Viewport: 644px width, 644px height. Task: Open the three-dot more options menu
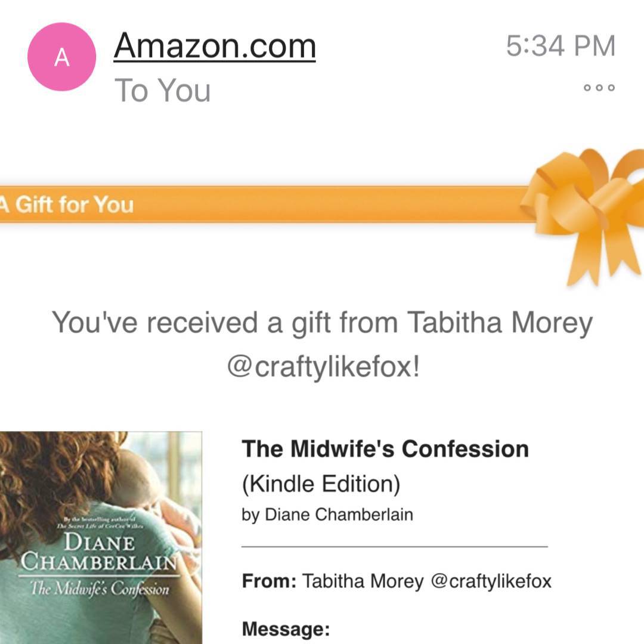tap(598, 88)
